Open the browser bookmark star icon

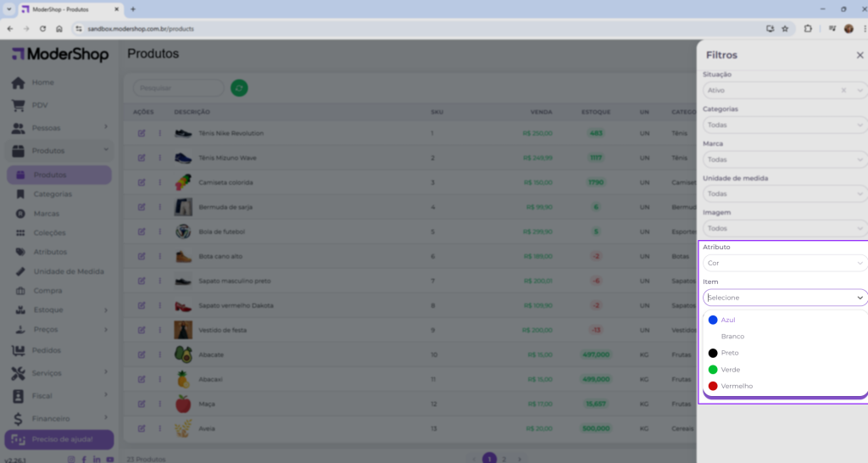785,28
